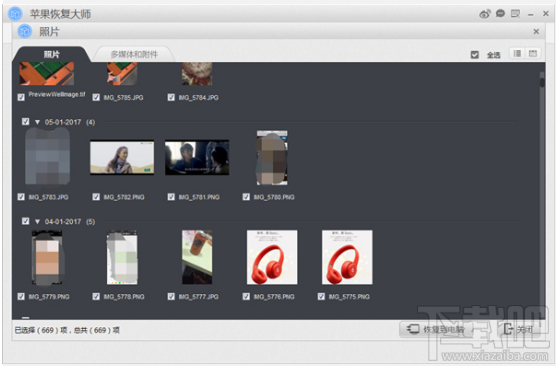Click the 05-01-2017 date label
Viewport: 557px width, 366px height.
[x=63, y=122]
